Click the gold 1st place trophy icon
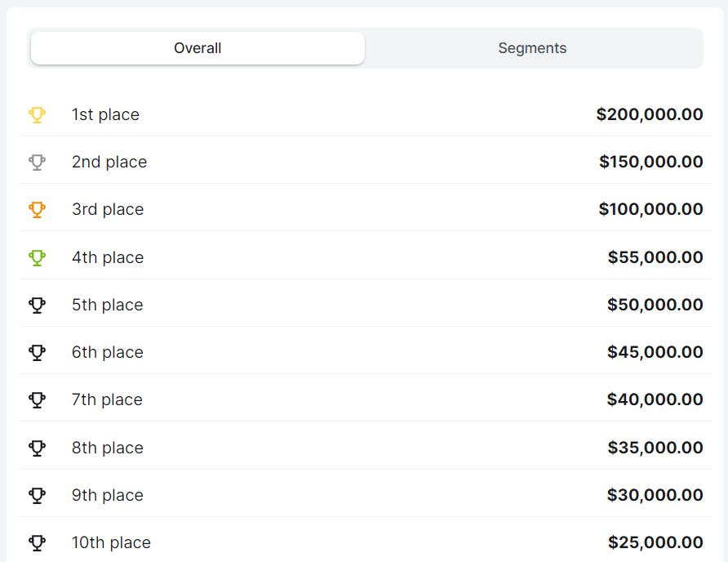The width and height of the screenshot is (728, 562). tap(38, 114)
